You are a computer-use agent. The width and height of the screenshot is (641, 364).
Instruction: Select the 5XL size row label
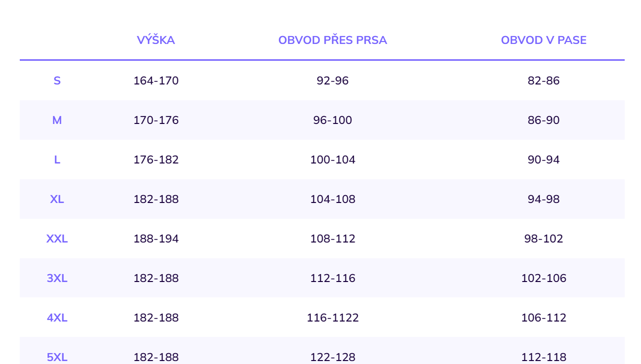pos(57,357)
